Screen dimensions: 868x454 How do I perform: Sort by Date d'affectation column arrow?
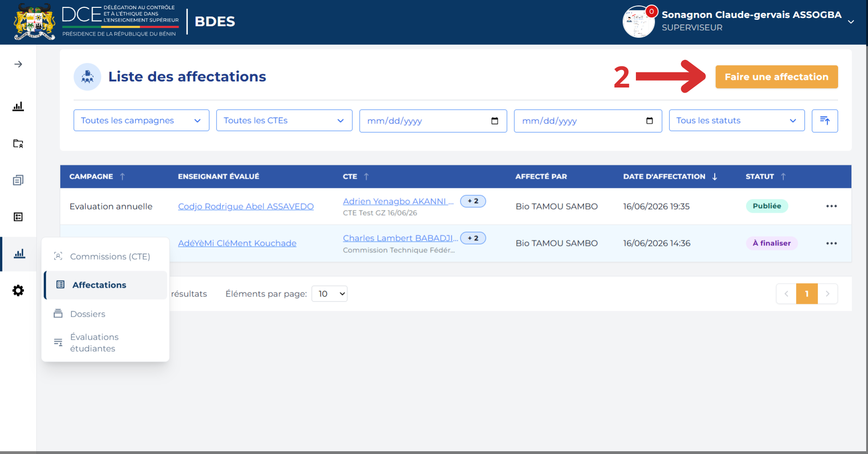(715, 177)
